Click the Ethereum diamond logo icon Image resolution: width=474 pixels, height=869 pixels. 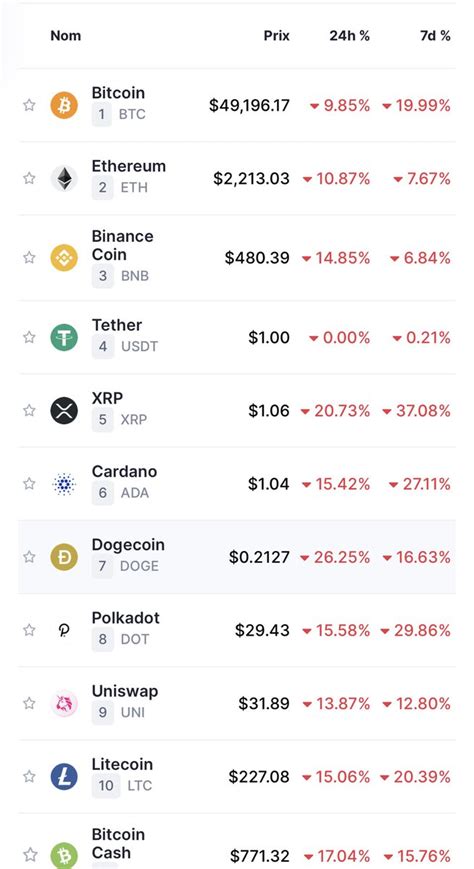point(64,178)
